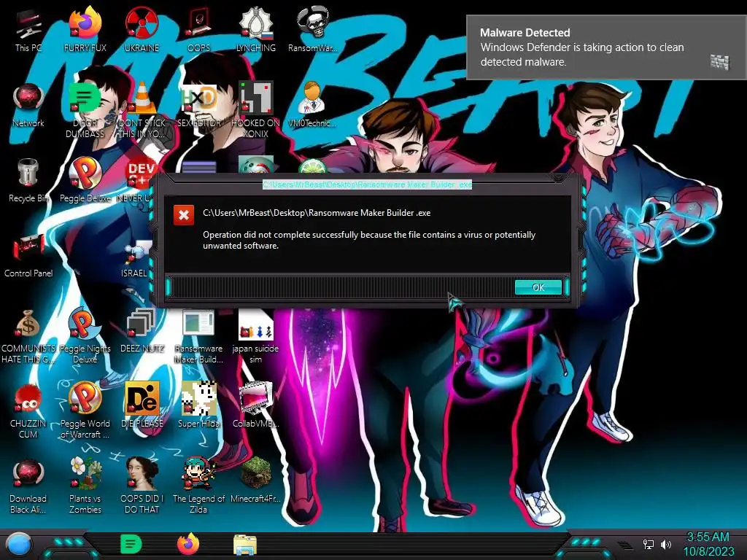Image resolution: width=747 pixels, height=560 pixels.
Task: Click OK in the virus error dialog
Action: coord(538,287)
